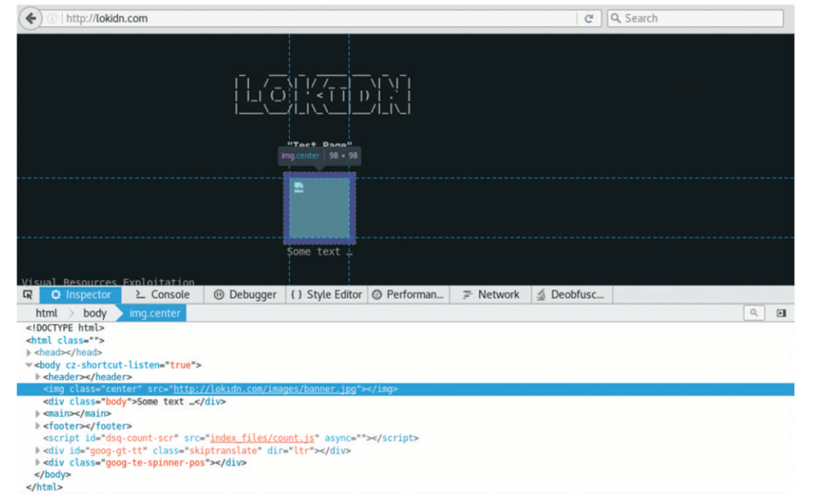Viewport: 817px width, 504px height.
Task: Switch to the Style Editor tab
Action: point(327,294)
